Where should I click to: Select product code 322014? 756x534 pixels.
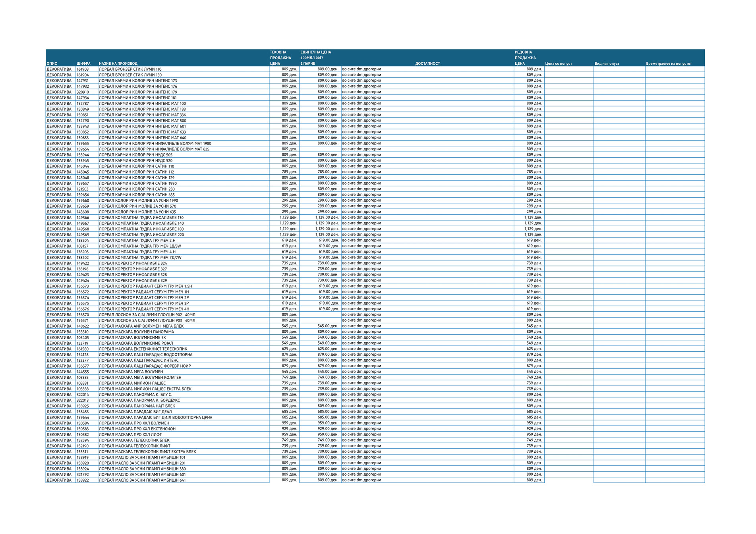pos(83,395)
